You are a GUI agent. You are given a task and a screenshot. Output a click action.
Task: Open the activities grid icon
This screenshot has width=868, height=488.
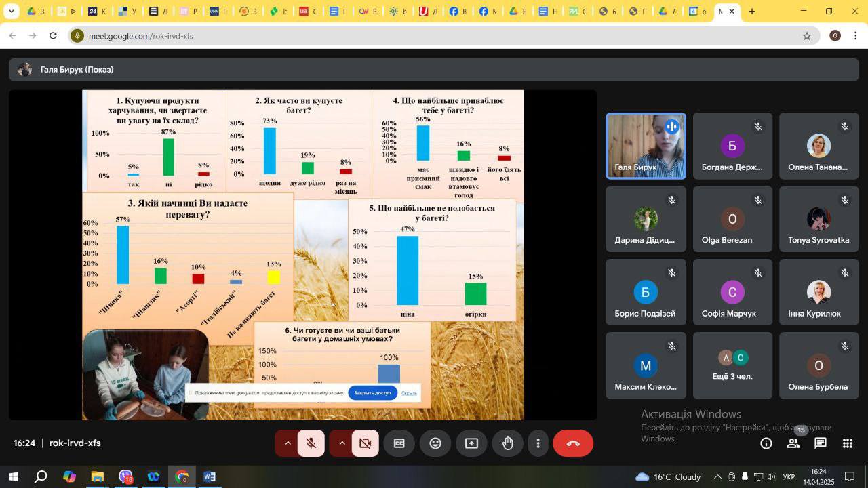tap(848, 443)
